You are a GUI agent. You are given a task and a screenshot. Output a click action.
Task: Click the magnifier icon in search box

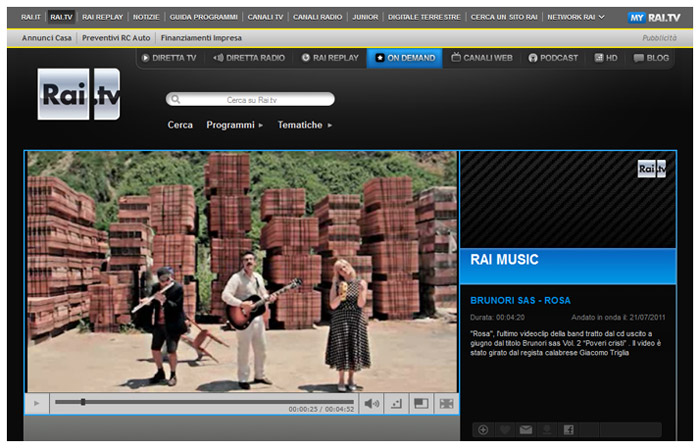175,100
